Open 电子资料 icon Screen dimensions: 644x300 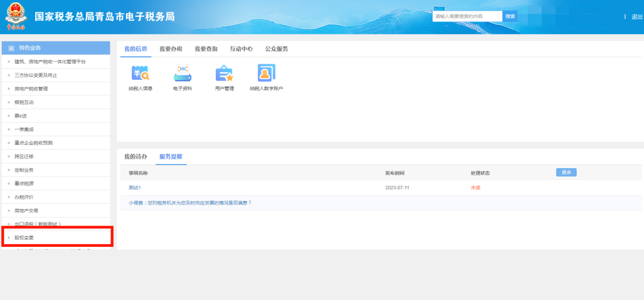point(182,73)
